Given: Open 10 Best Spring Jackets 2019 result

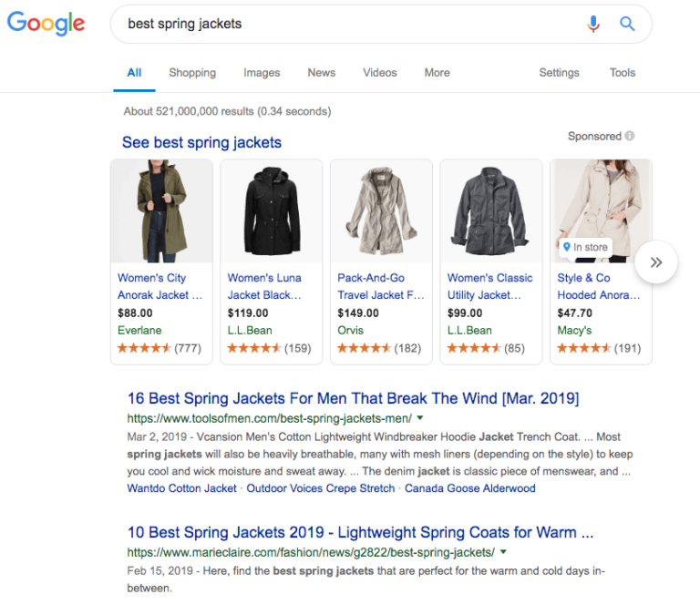Looking at the screenshot, I should [x=360, y=532].
